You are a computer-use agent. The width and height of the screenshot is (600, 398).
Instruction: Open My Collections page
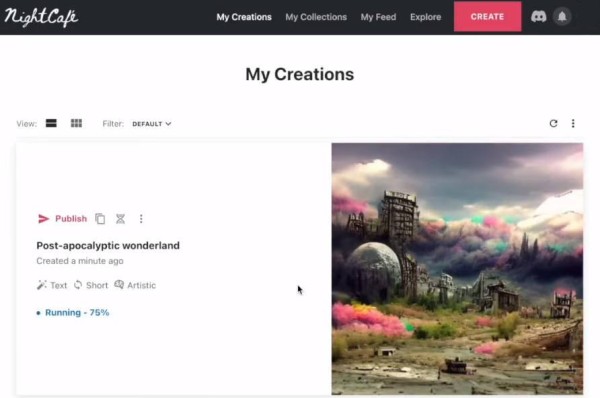pyautogui.click(x=316, y=17)
